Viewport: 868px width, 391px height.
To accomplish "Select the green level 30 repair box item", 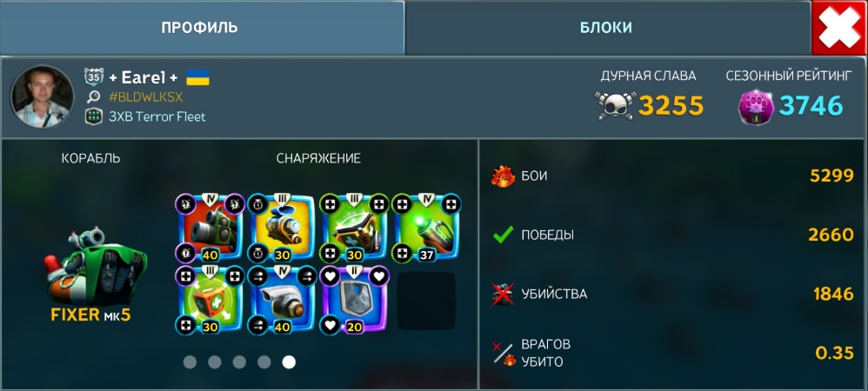I will (x=354, y=228).
